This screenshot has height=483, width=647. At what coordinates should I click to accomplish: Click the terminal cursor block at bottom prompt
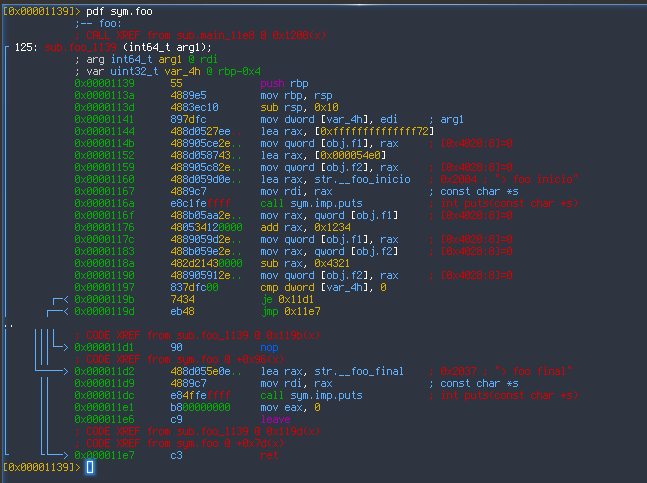[x=89, y=467]
